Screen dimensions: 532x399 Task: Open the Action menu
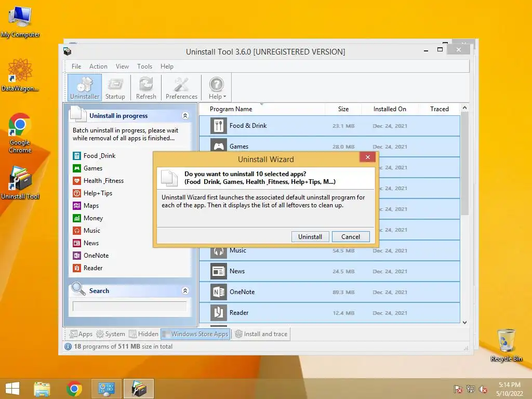tap(98, 66)
